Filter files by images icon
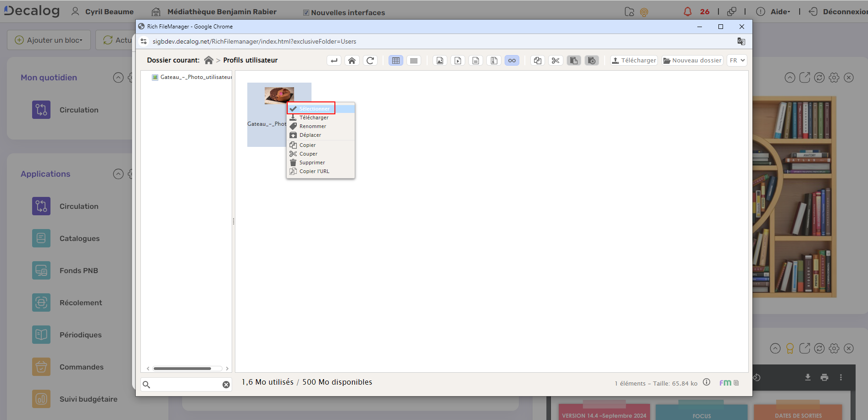This screenshot has height=420, width=868. [x=440, y=61]
